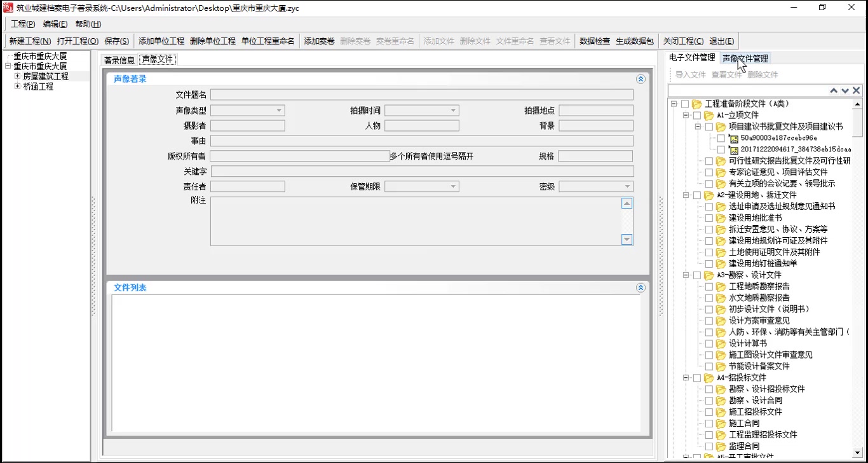The width and height of the screenshot is (868, 463).
Task: Open the 工程(P) menu
Action: pyautogui.click(x=23, y=24)
